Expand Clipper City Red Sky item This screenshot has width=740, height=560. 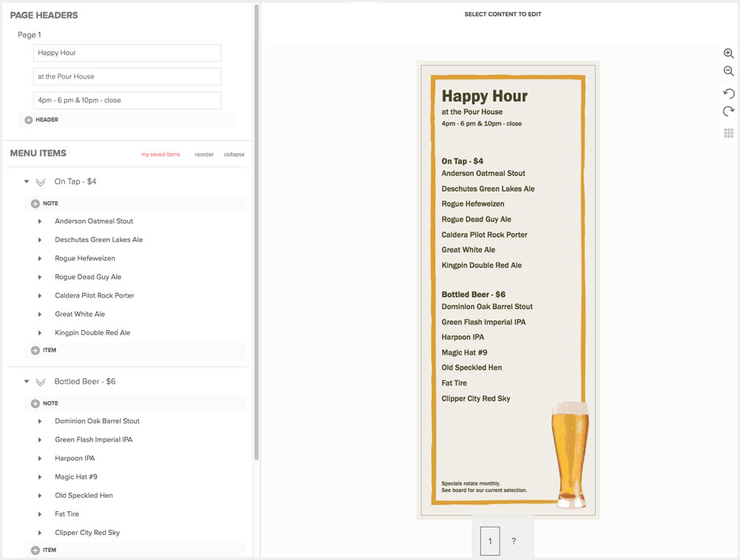click(40, 533)
